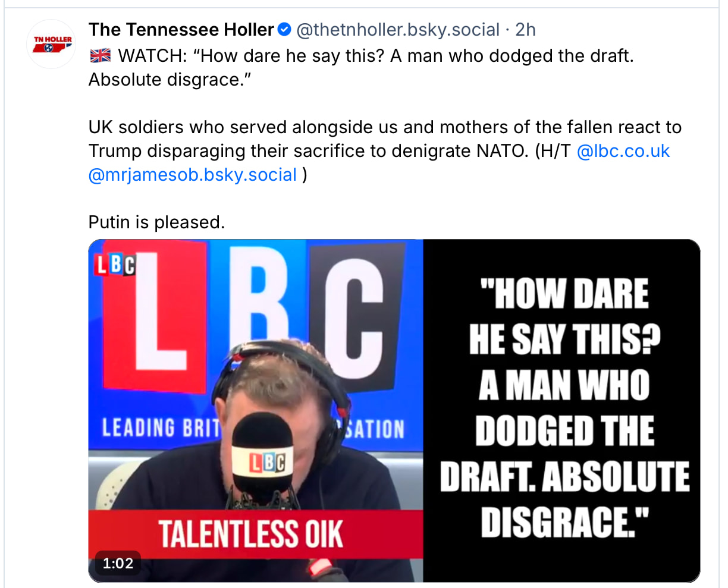
Task: Open The Tennessee Holler display name
Action: pos(181,29)
